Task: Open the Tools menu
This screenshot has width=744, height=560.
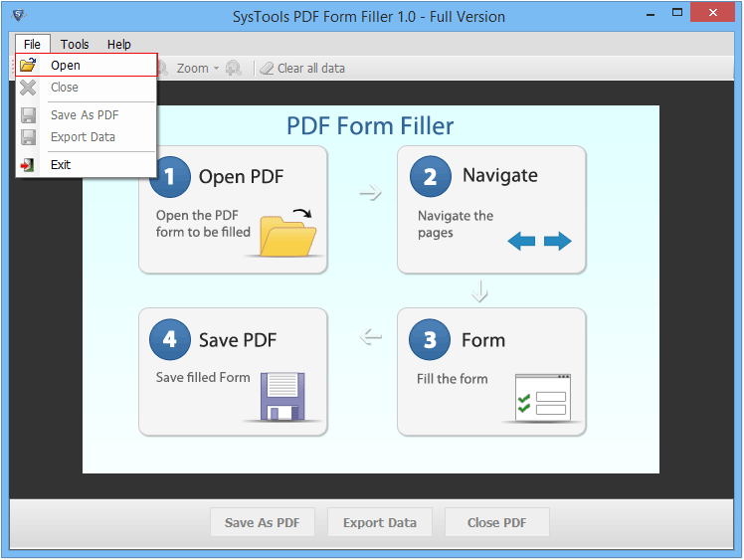Action: coord(75,44)
